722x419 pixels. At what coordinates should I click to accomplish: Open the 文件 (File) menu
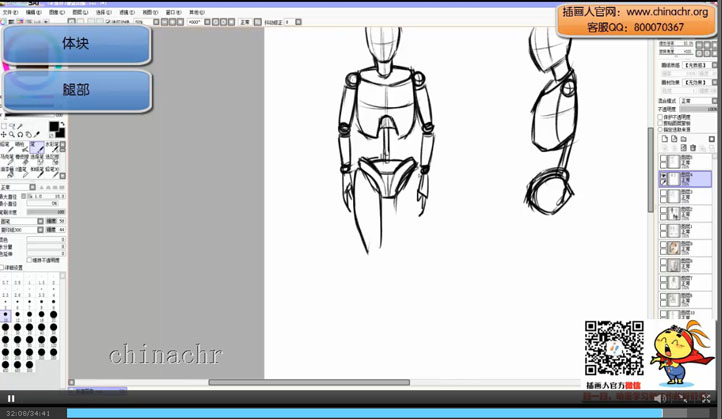point(10,13)
